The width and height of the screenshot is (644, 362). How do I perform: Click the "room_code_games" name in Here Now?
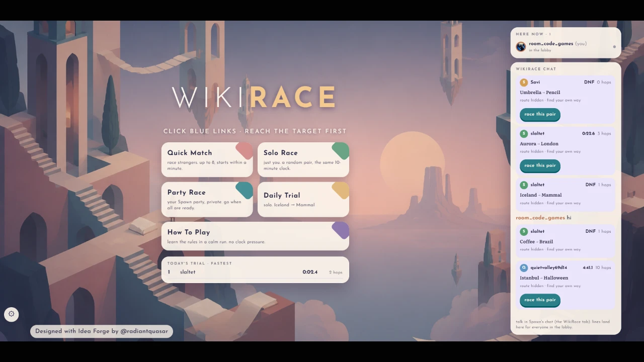(x=551, y=44)
